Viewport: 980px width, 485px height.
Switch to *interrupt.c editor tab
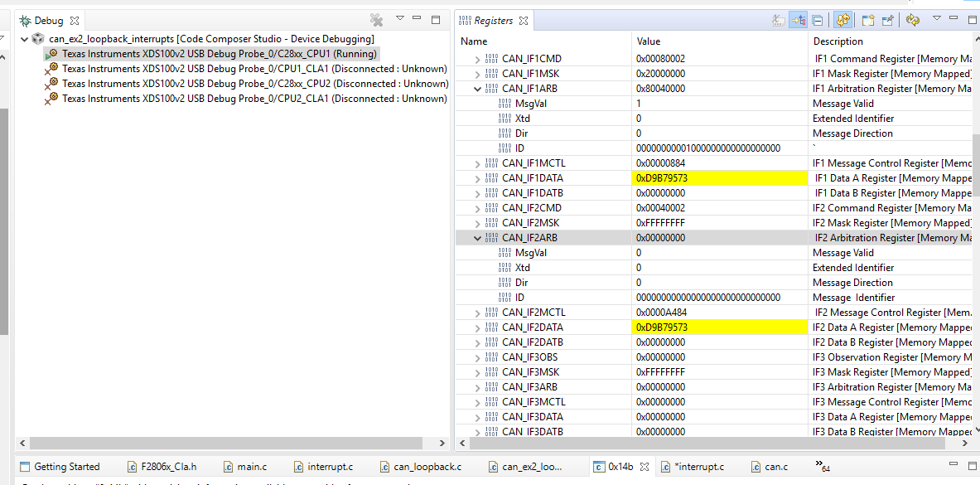click(693, 466)
